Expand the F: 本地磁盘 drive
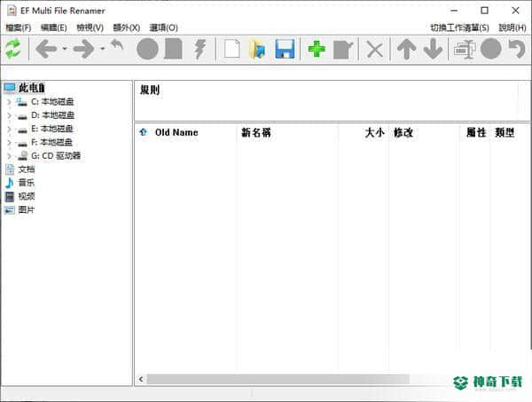 click(x=9, y=143)
